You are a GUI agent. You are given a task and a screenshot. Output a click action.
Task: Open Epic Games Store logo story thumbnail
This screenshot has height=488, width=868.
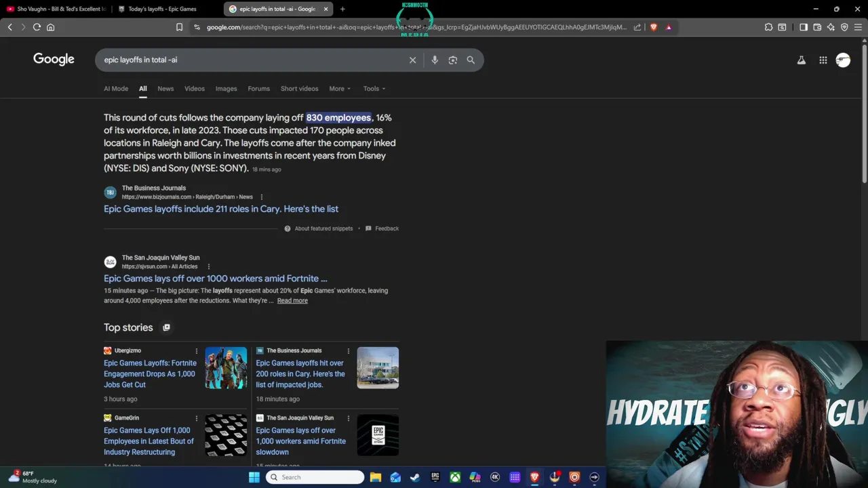[378, 435]
